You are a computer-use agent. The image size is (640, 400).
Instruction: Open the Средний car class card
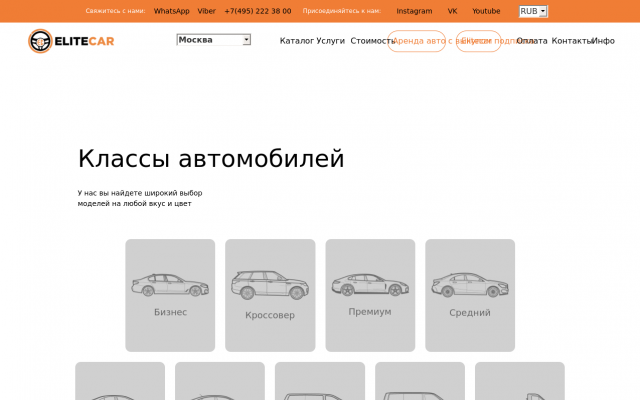470,295
